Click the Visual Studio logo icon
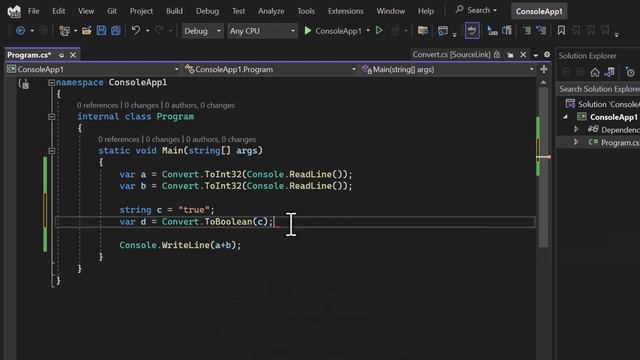The width and height of the screenshot is (640, 360). click(x=14, y=11)
